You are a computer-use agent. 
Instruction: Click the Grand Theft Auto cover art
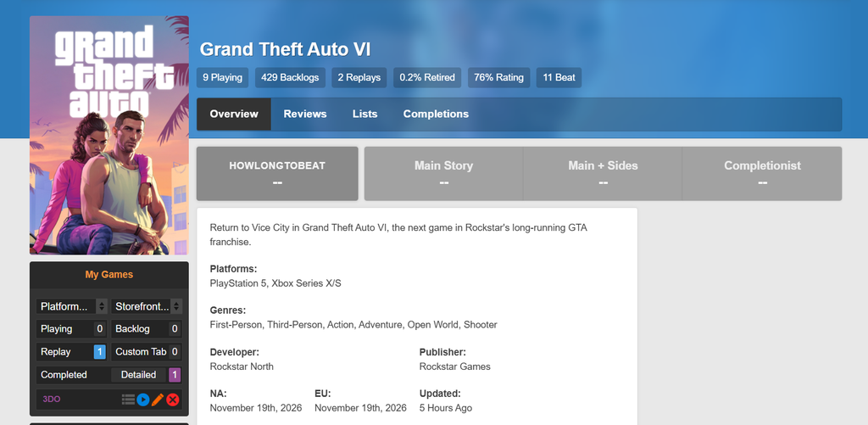point(109,135)
